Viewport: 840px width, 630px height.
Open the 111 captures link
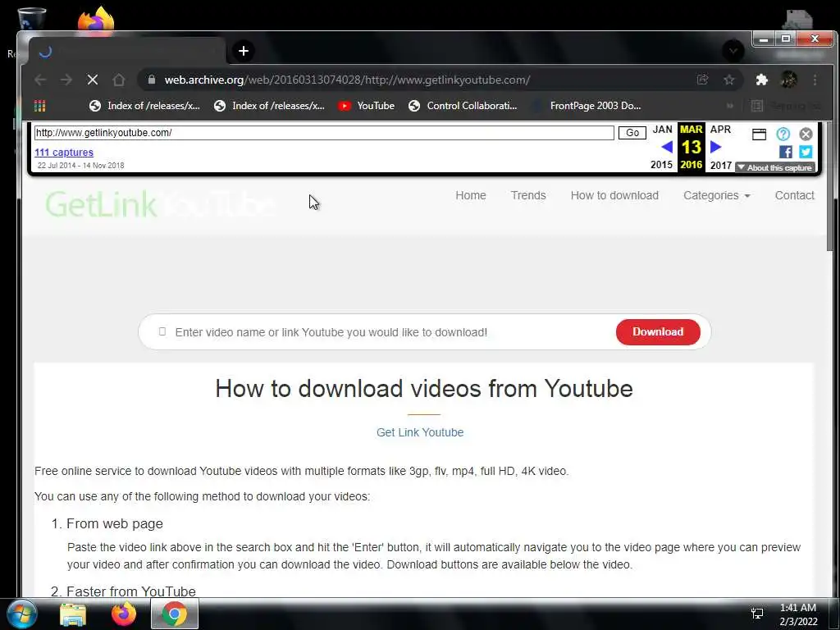(x=64, y=153)
